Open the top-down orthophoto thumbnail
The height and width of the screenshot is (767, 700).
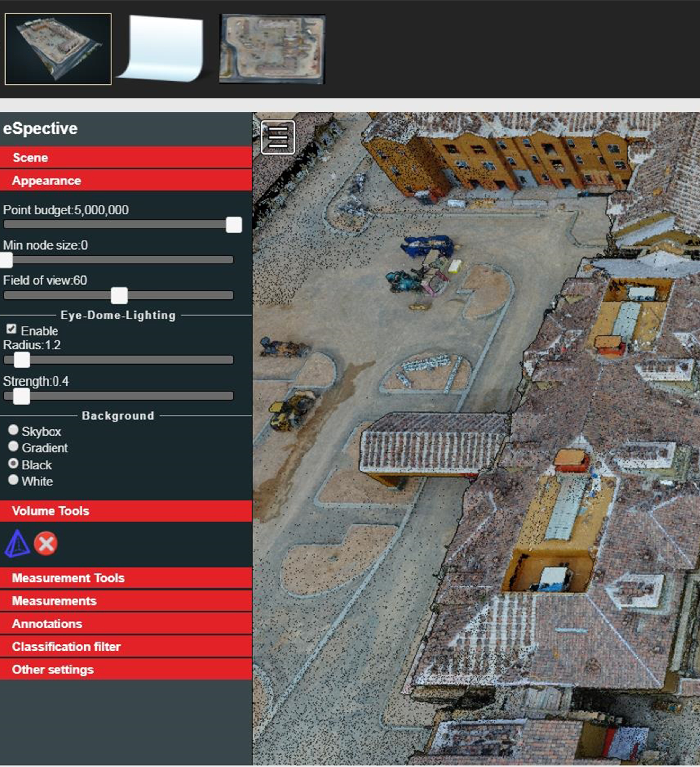point(272,49)
